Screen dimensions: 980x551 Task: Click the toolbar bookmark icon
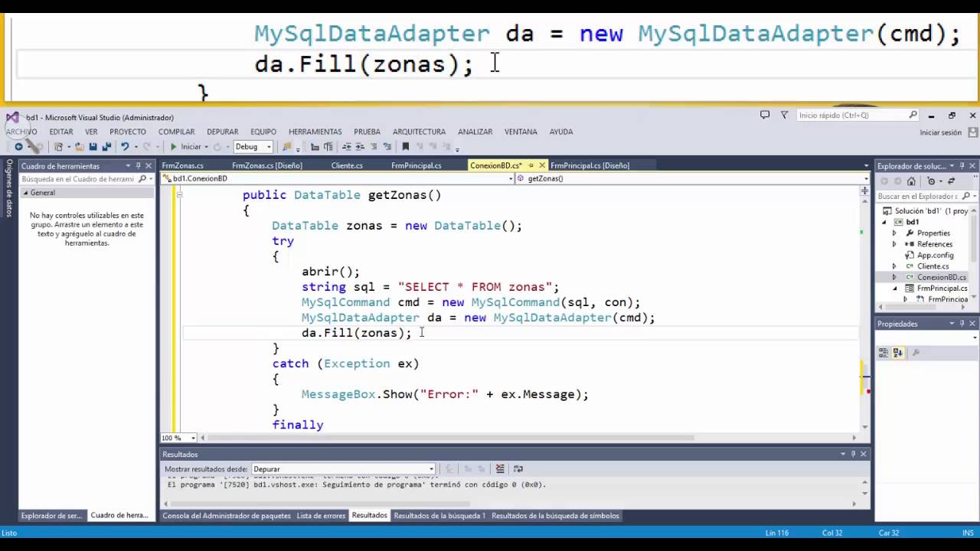click(x=406, y=146)
